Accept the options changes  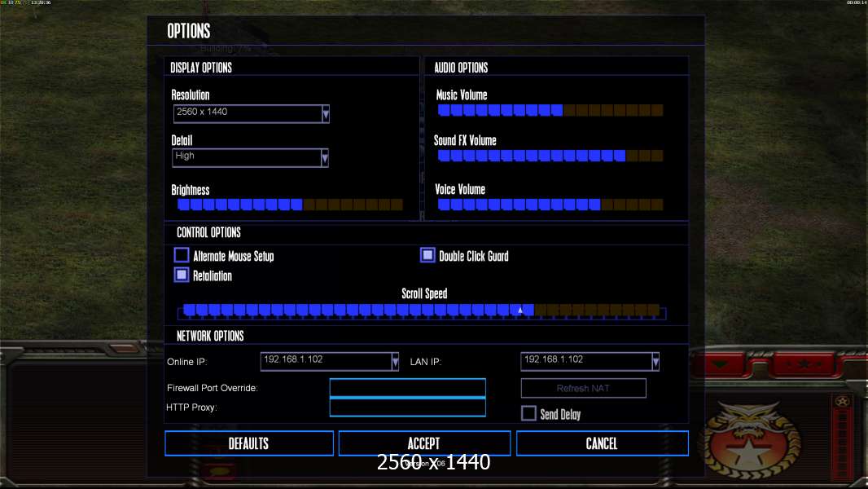coord(424,443)
